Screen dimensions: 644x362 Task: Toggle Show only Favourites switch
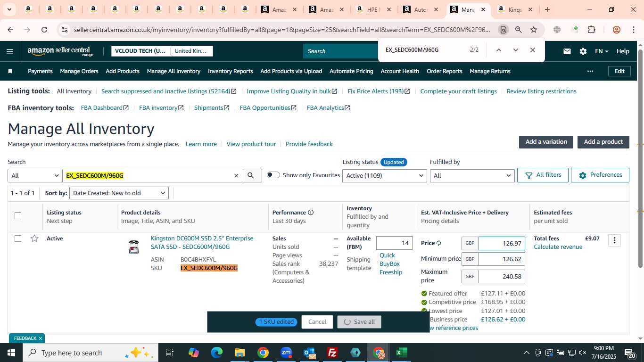pos(273,175)
